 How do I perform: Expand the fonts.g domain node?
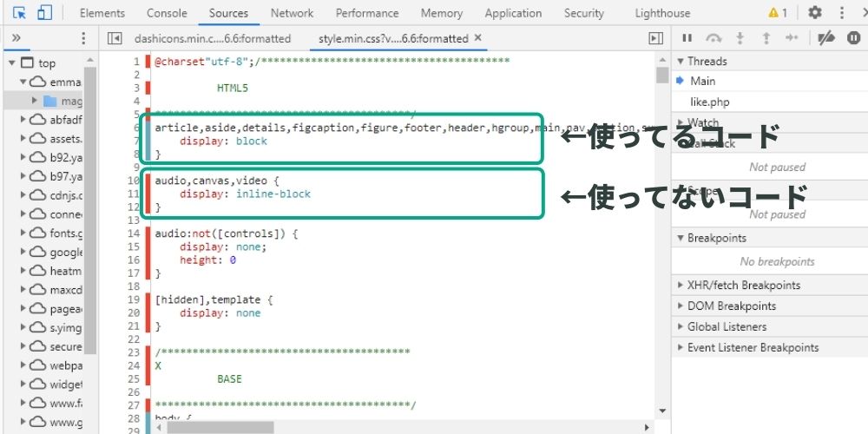click(x=23, y=233)
